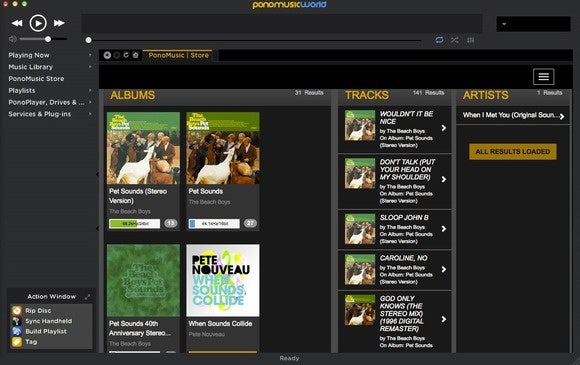
Task: Open the hamburger menu in store header
Action: click(543, 77)
